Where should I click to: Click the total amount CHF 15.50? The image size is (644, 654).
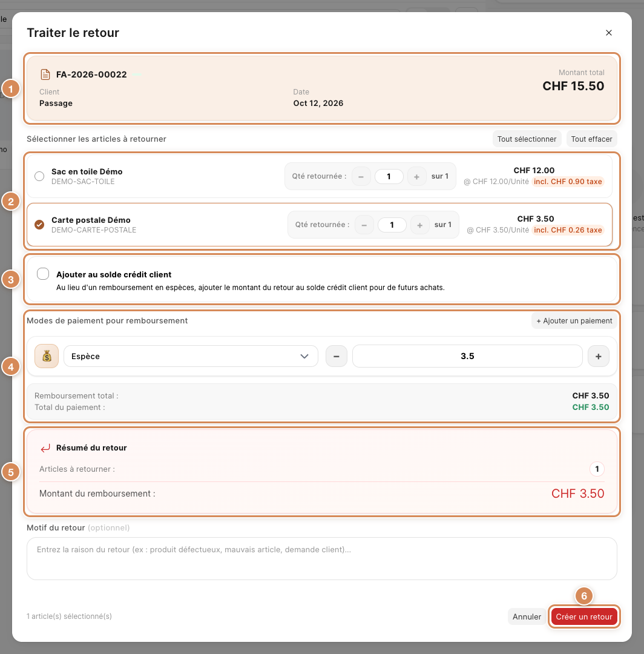point(573,86)
